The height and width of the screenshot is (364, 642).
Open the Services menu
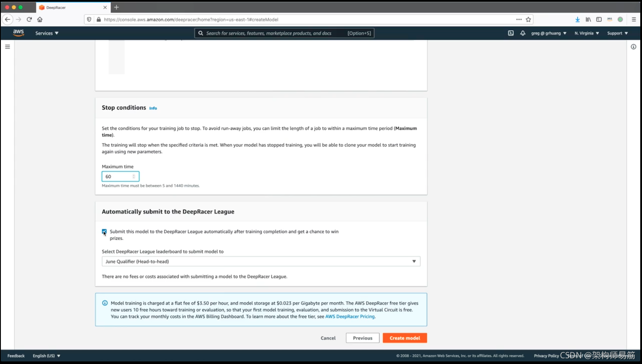47,33
